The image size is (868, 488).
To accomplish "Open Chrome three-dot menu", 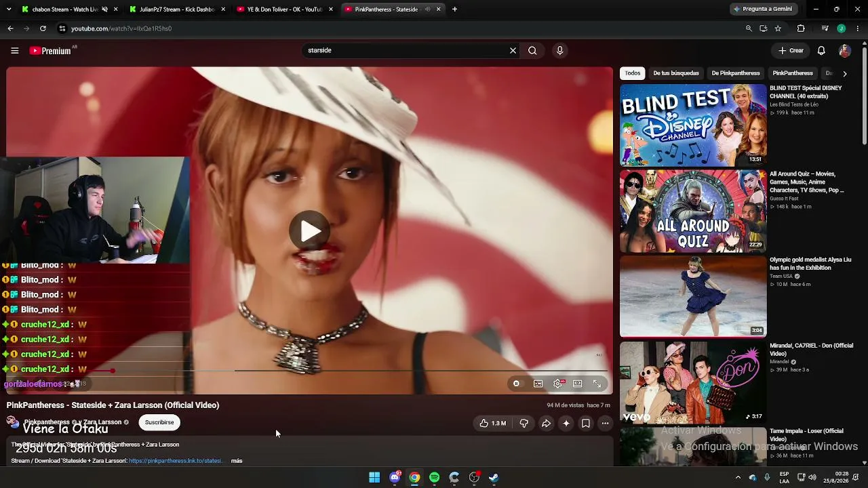I will pyautogui.click(x=858, y=28).
